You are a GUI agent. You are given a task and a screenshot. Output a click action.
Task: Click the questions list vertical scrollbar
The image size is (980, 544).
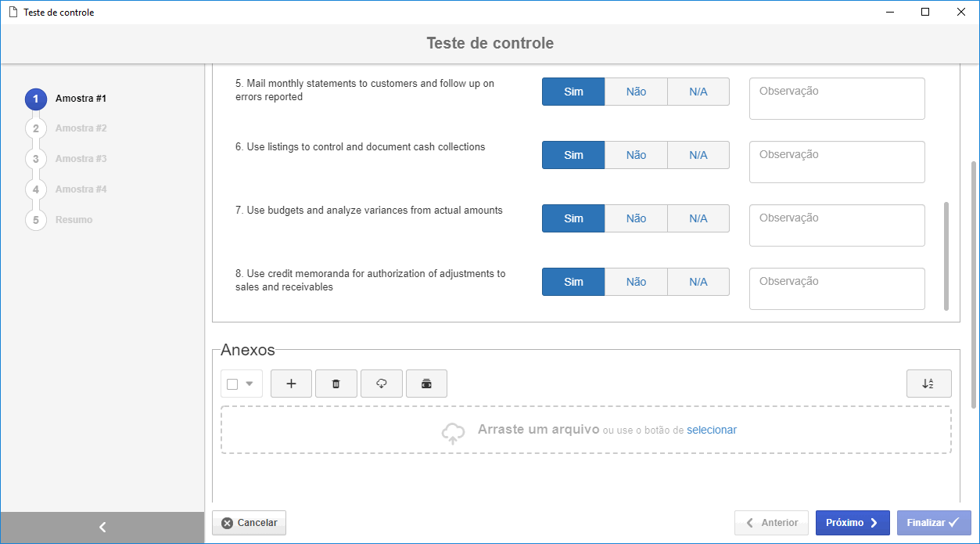(x=946, y=256)
